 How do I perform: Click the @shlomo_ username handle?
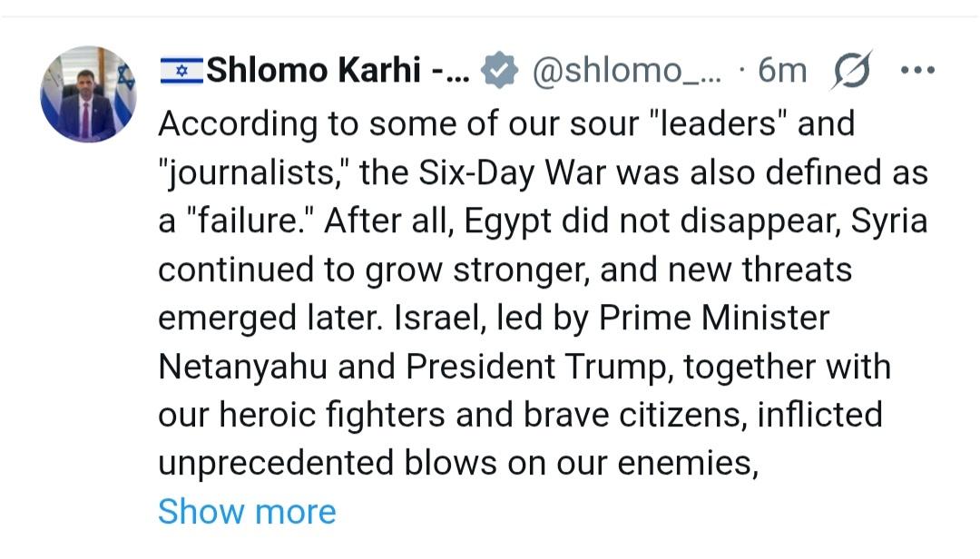click(626, 70)
